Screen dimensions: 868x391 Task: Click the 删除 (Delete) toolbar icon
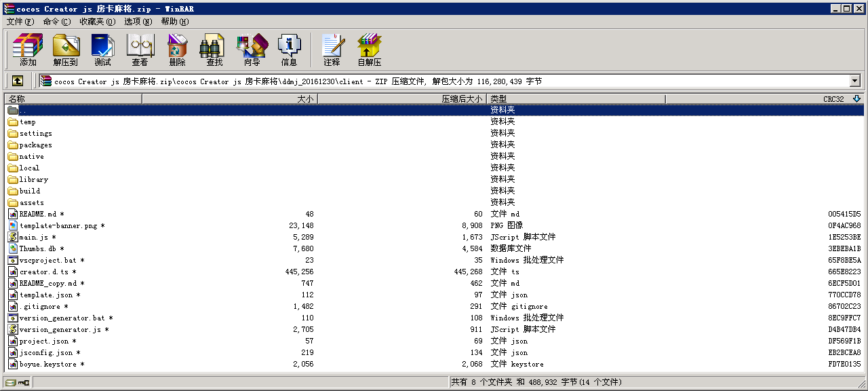pyautogui.click(x=177, y=50)
